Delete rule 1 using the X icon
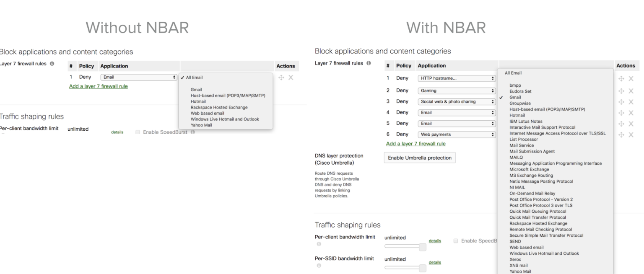The height and width of the screenshot is (274, 644). [291, 77]
